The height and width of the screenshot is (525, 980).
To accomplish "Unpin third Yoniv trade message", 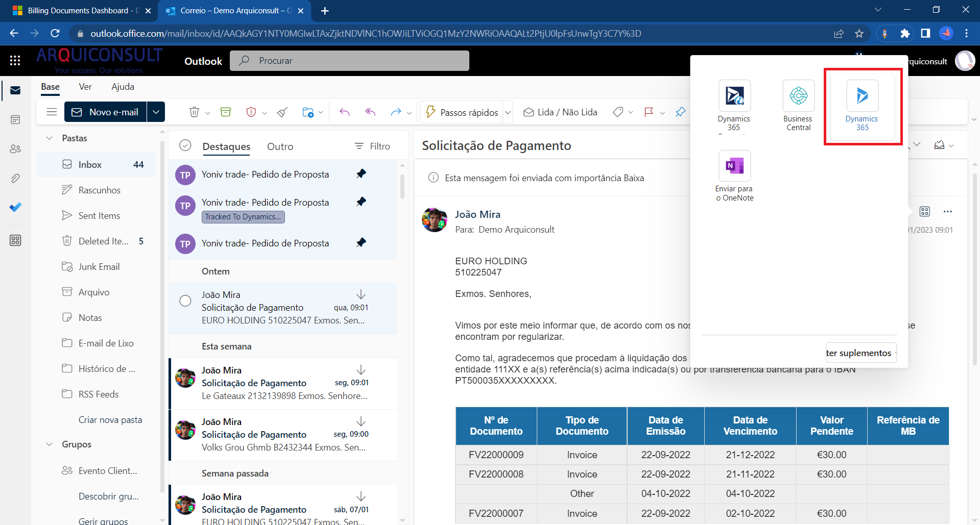I will pyautogui.click(x=361, y=243).
